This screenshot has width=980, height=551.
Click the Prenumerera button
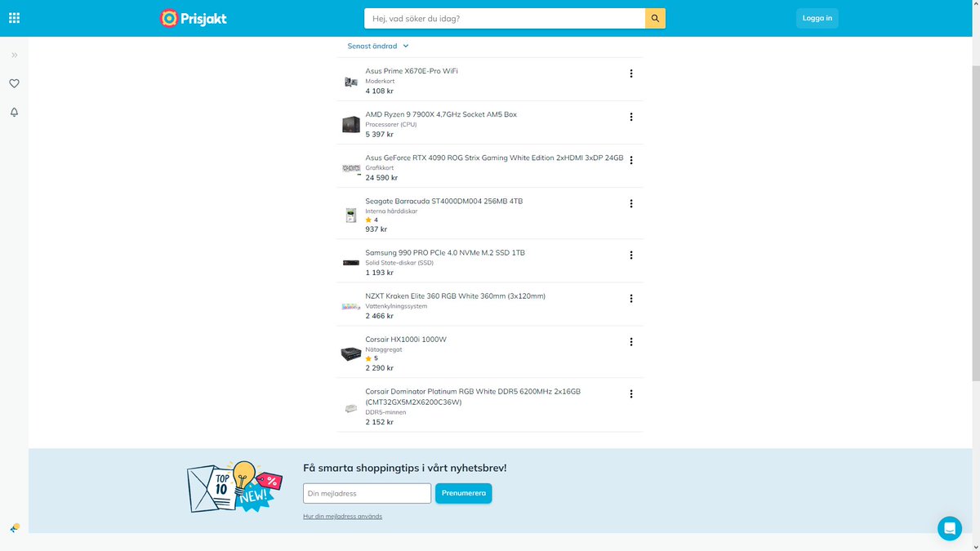point(464,493)
